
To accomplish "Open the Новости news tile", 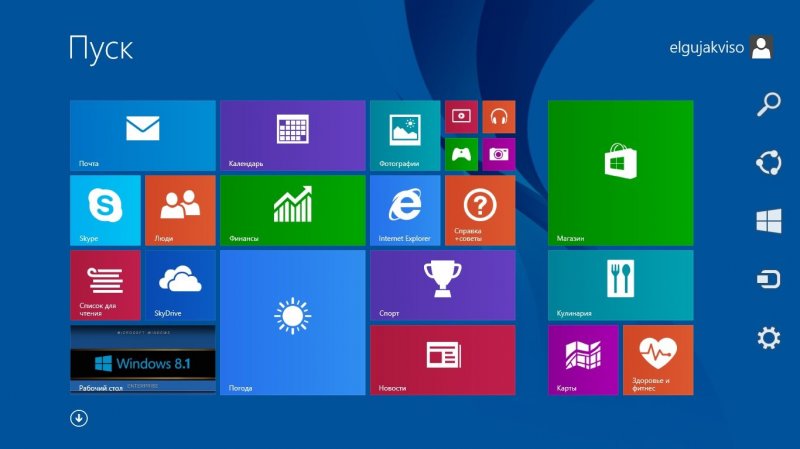I will point(443,360).
